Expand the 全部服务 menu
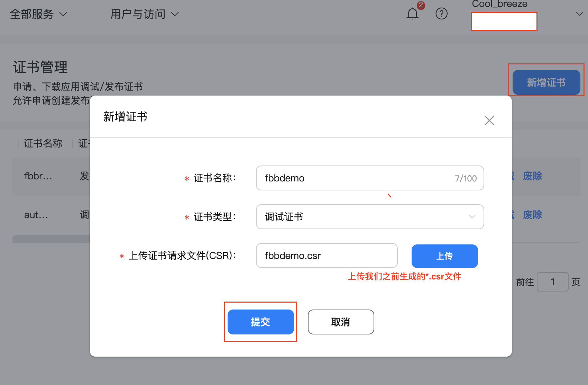Screen dimensions: 588x385 pyautogui.click(x=38, y=14)
